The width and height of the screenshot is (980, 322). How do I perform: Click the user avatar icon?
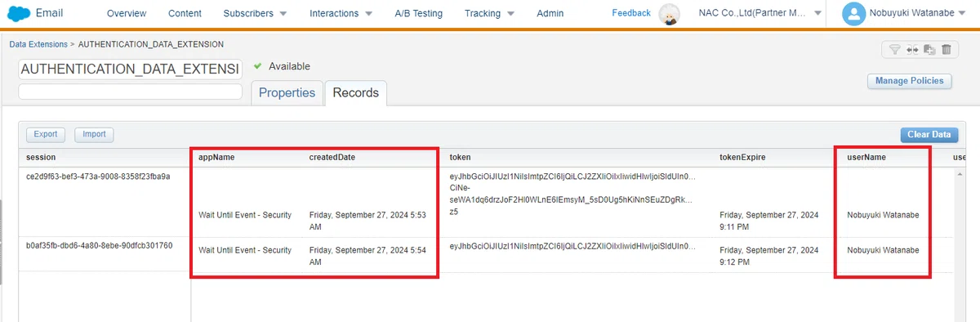click(853, 14)
